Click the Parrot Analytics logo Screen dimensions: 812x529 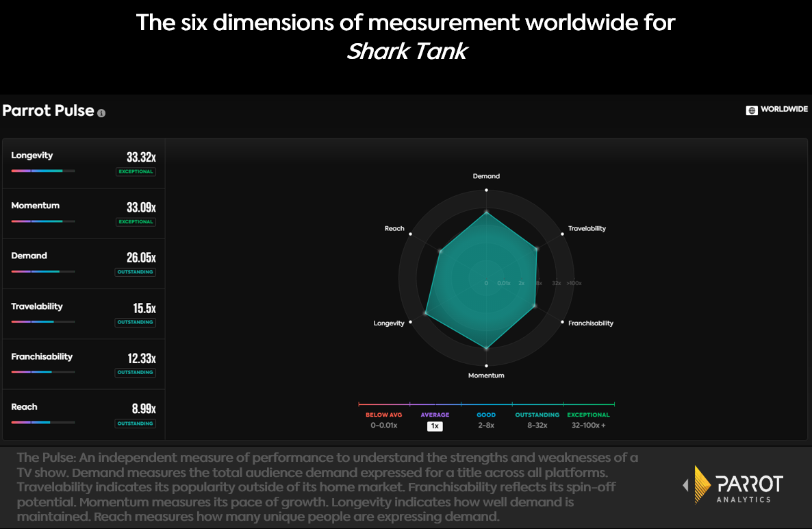[733, 485]
